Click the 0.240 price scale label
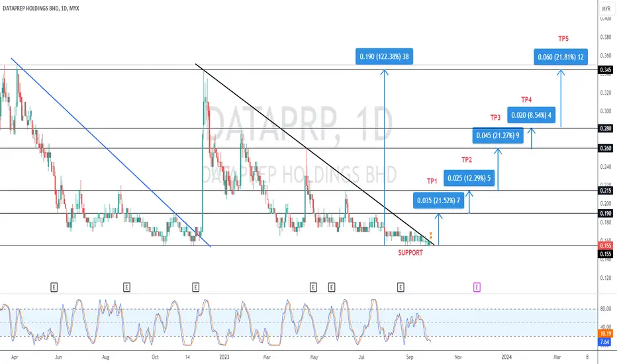 click(x=606, y=167)
